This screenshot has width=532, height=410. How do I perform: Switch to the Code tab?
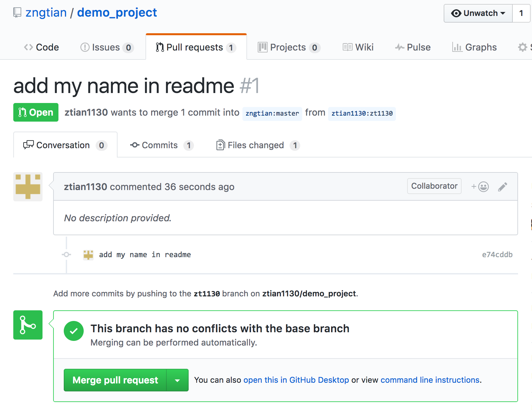(x=42, y=47)
